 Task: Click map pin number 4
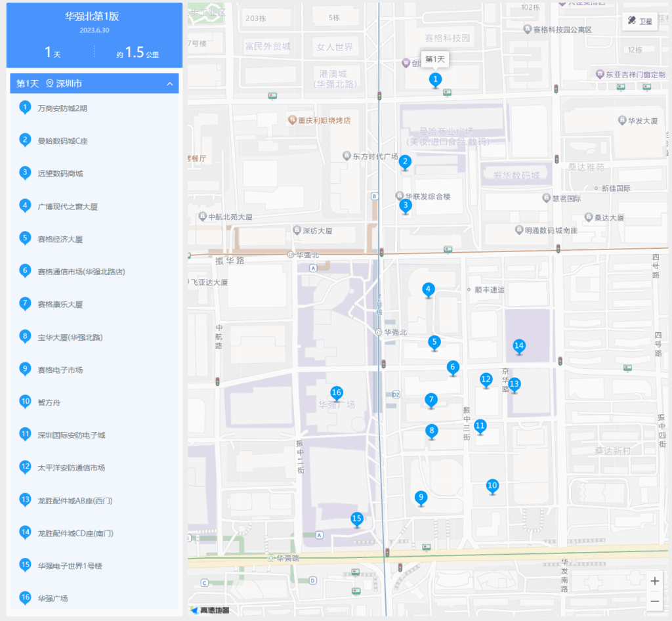click(428, 289)
